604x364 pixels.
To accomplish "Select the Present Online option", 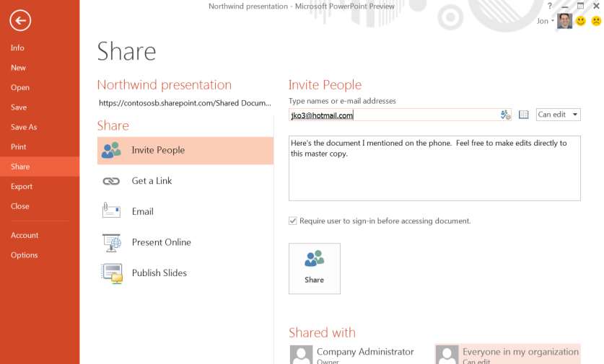I will [x=185, y=242].
